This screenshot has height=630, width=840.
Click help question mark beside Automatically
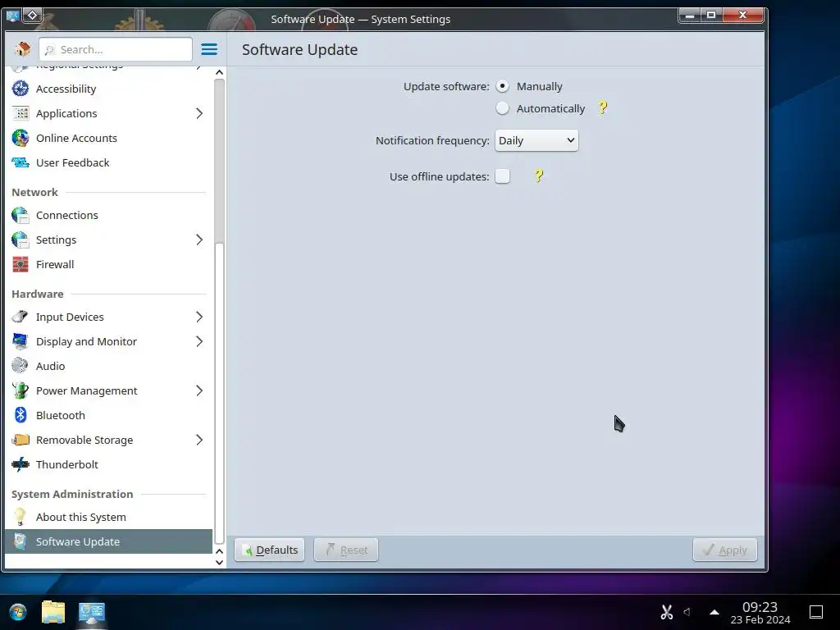click(603, 107)
